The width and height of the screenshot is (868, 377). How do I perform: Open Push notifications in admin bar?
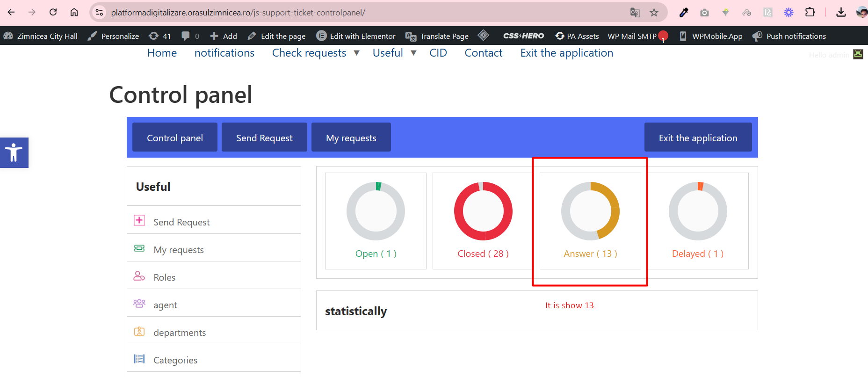pos(789,36)
